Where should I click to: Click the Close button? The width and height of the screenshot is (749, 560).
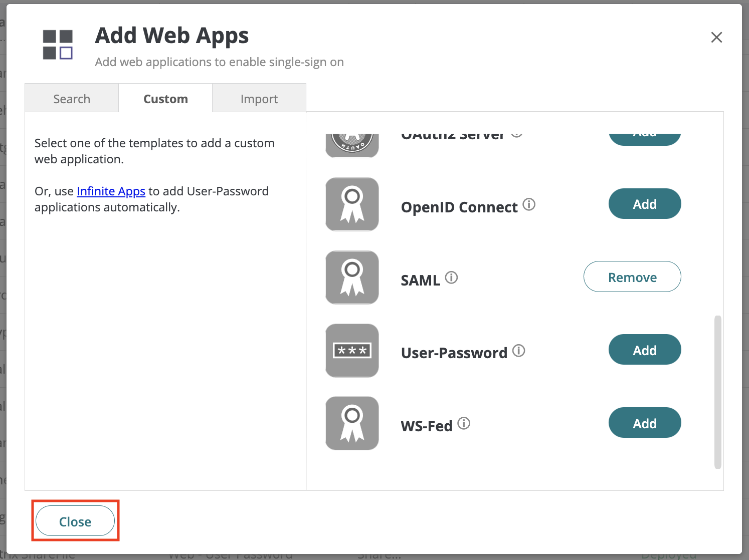(75, 521)
